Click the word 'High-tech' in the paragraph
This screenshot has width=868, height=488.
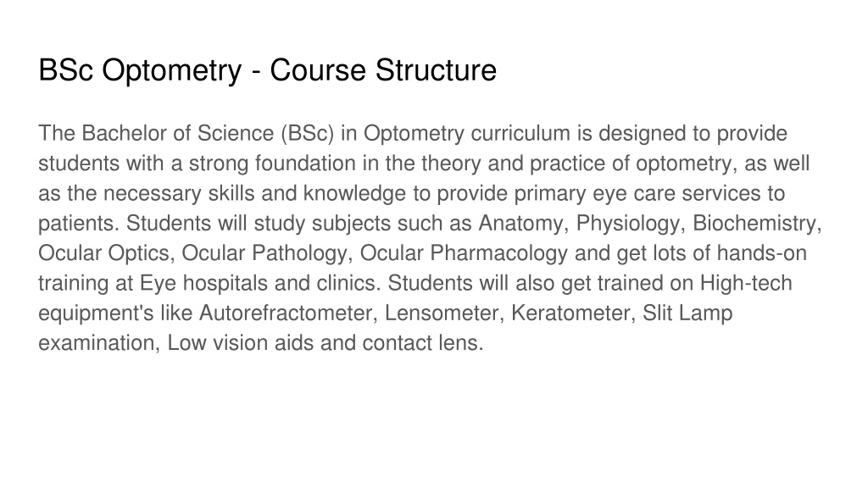(x=746, y=283)
